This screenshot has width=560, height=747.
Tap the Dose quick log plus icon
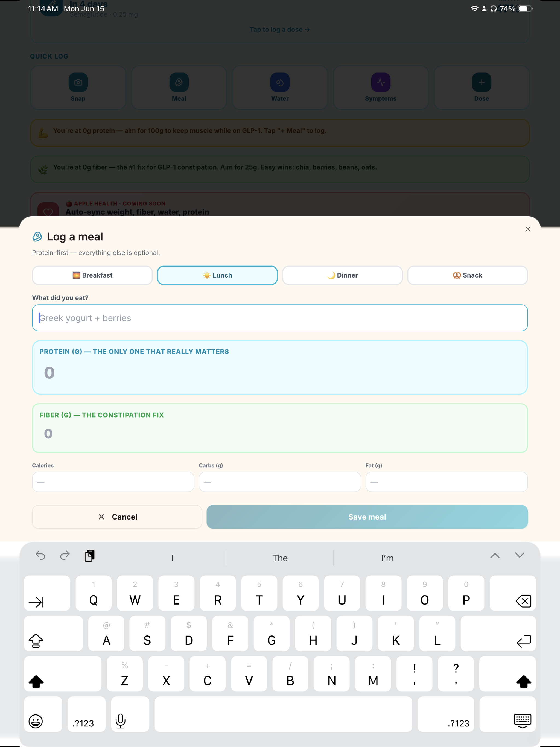click(x=481, y=82)
